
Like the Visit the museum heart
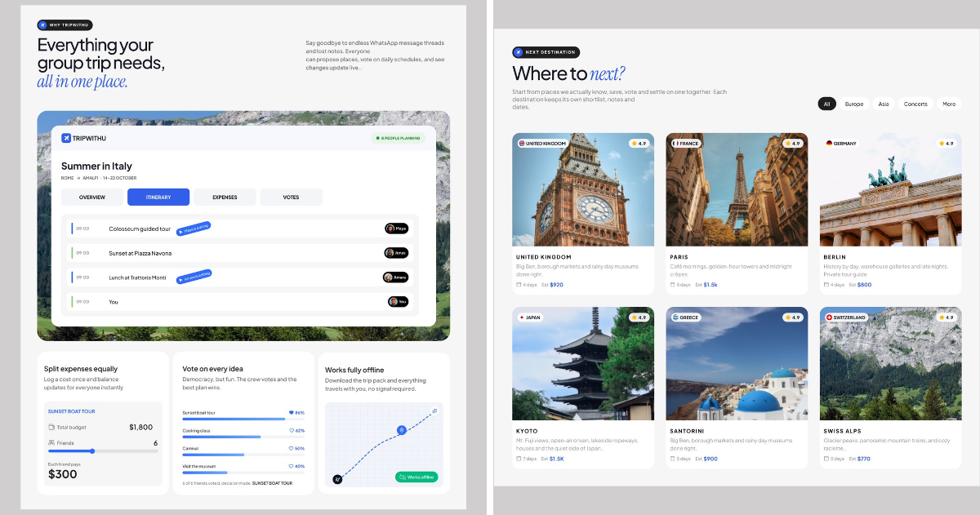pyautogui.click(x=292, y=466)
